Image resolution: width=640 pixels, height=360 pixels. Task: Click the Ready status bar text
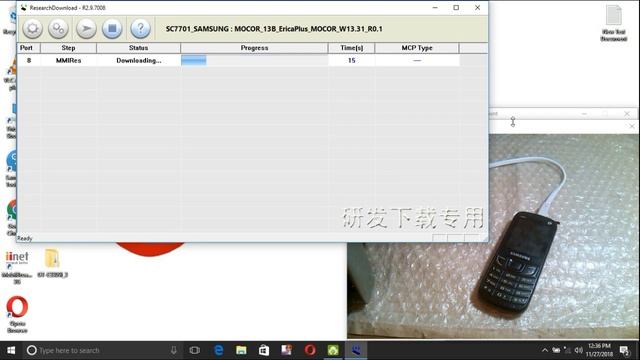coord(24,238)
